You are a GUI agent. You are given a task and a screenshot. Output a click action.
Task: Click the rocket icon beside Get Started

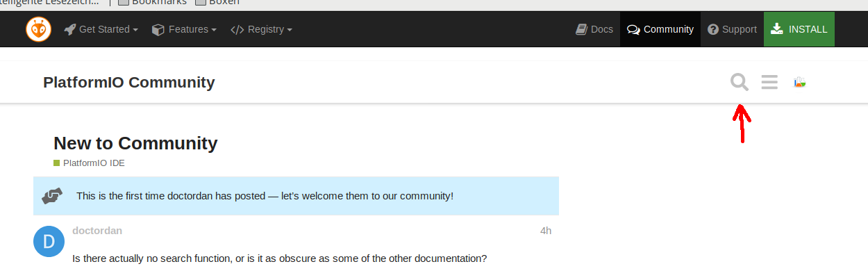[69, 30]
